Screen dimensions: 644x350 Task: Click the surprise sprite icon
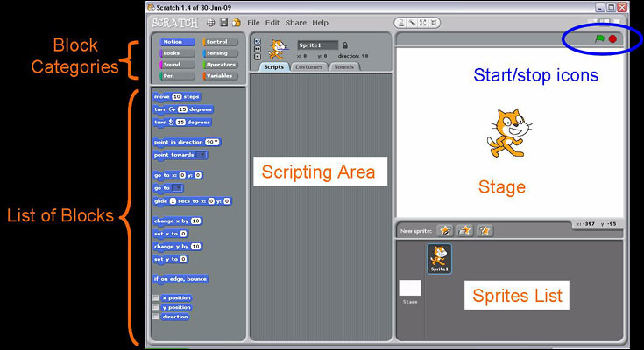click(485, 231)
